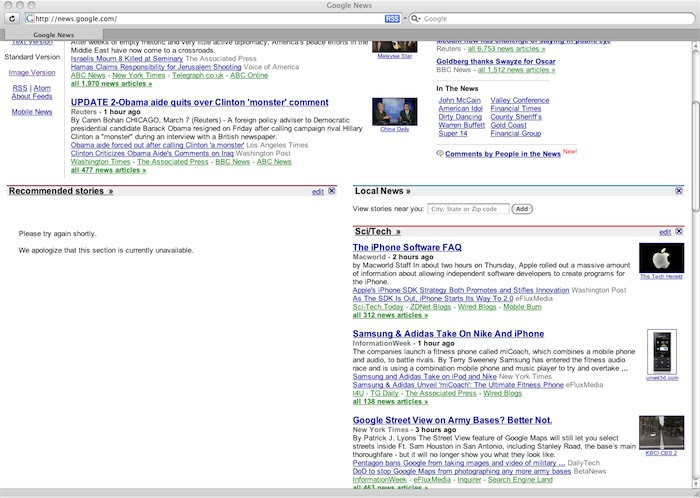Click the Valley Conference topic link
Screen dimensions: 700x498
[520, 100]
